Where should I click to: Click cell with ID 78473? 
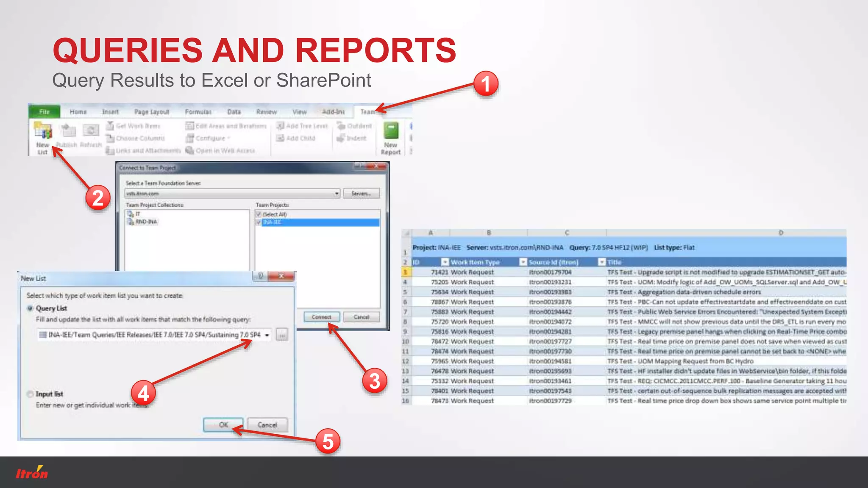coord(431,401)
